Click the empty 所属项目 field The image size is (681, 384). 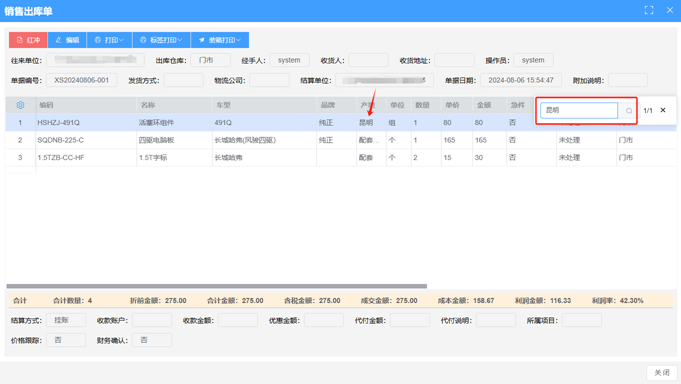(582, 320)
